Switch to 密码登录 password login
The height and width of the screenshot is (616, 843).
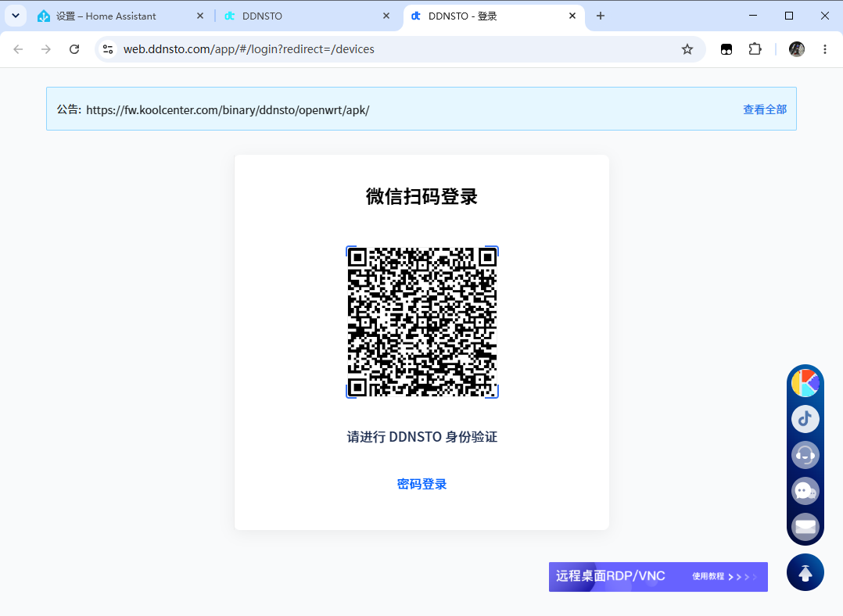[x=422, y=484]
